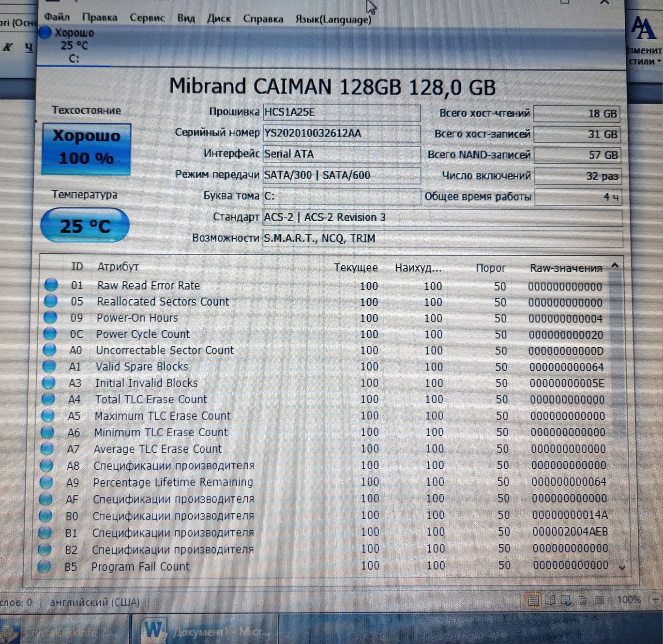Open the Правка menu
Image resolution: width=663 pixels, height=644 pixels.
pyautogui.click(x=100, y=18)
